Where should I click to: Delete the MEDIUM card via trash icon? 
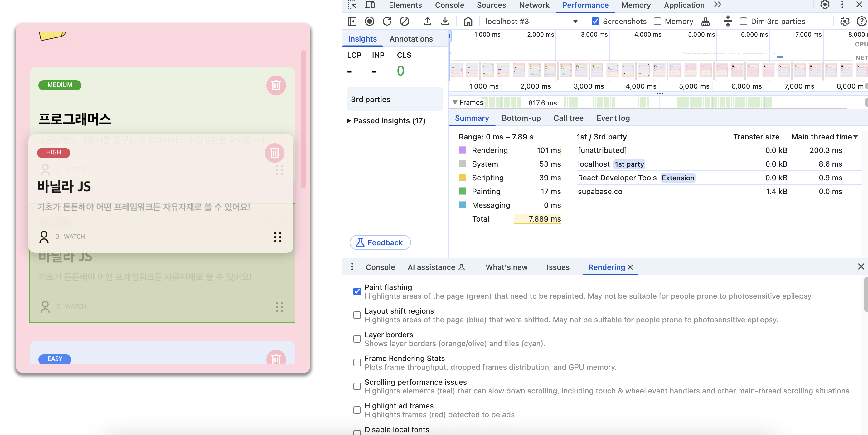tap(276, 85)
